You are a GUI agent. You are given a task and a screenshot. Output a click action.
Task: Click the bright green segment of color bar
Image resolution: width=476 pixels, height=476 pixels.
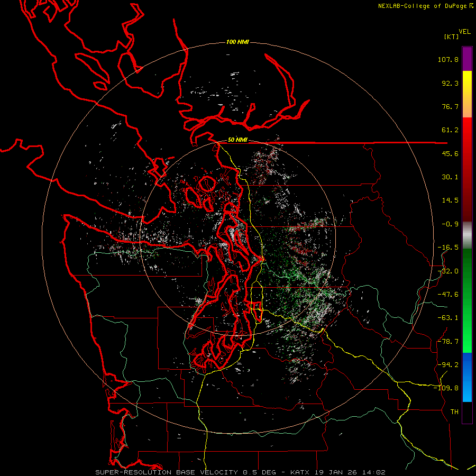pos(467,300)
